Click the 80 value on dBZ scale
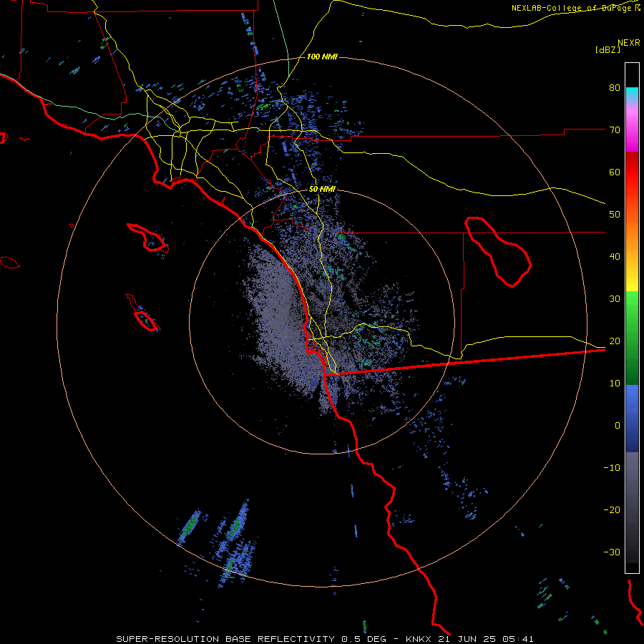This screenshot has height=644, width=644. point(615,88)
